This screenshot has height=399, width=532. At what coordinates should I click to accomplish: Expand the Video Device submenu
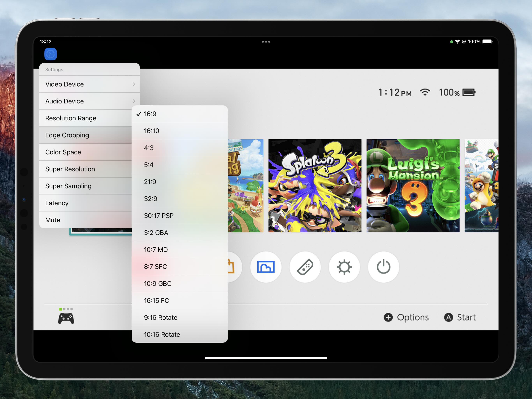pos(89,84)
